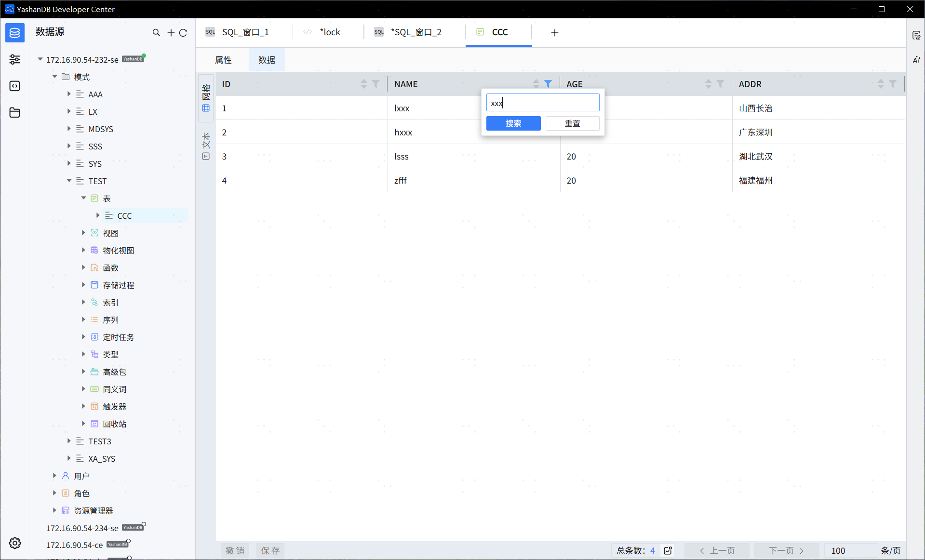Image resolution: width=925 pixels, height=560 pixels.
Task: Click the export icon beside total count
Action: coord(668,550)
